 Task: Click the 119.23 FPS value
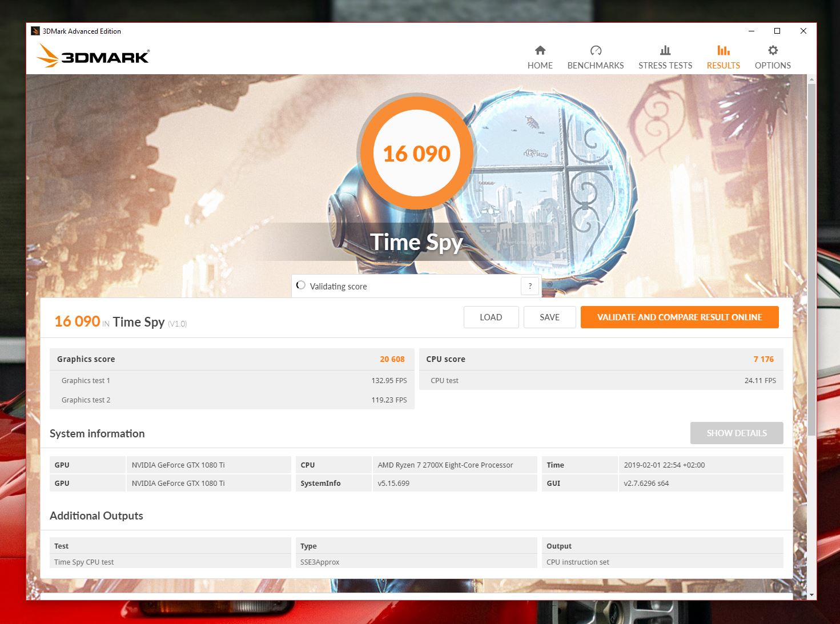[389, 400]
